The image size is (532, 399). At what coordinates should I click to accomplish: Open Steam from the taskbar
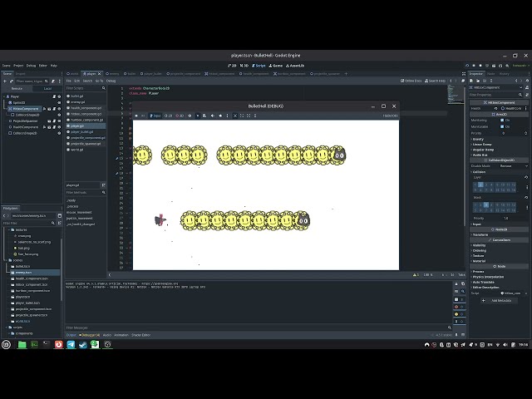[x=83, y=345]
